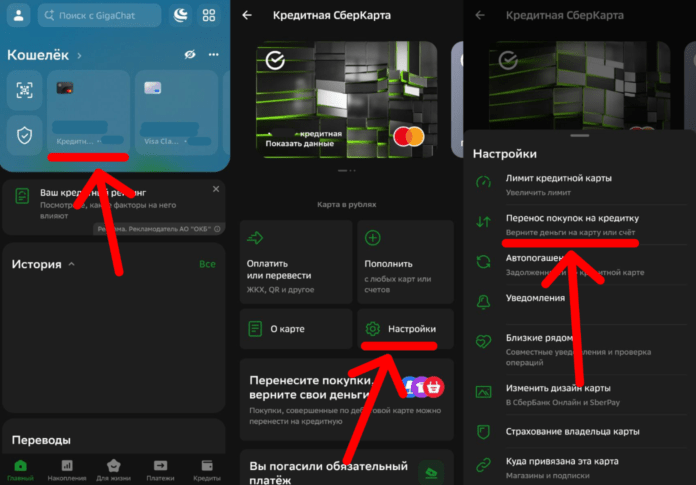Tap Оплатить или перевести tile
Viewport: 696px width, 485px height.
coord(296,262)
